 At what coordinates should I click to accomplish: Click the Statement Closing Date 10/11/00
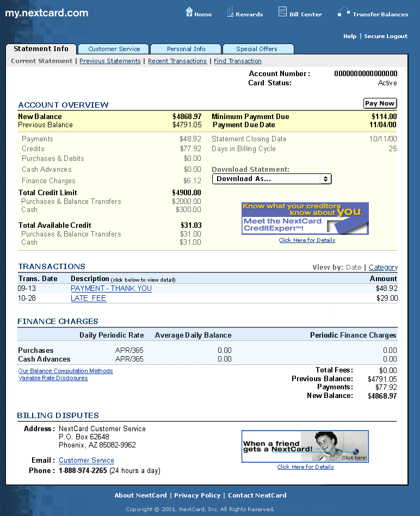click(383, 139)
